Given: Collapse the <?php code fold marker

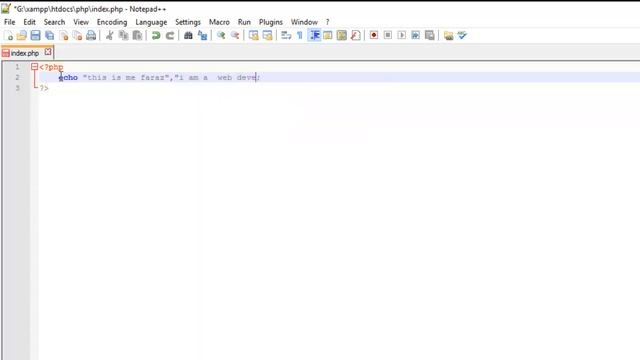Looking at the screenshot, I should pos(34,67).
